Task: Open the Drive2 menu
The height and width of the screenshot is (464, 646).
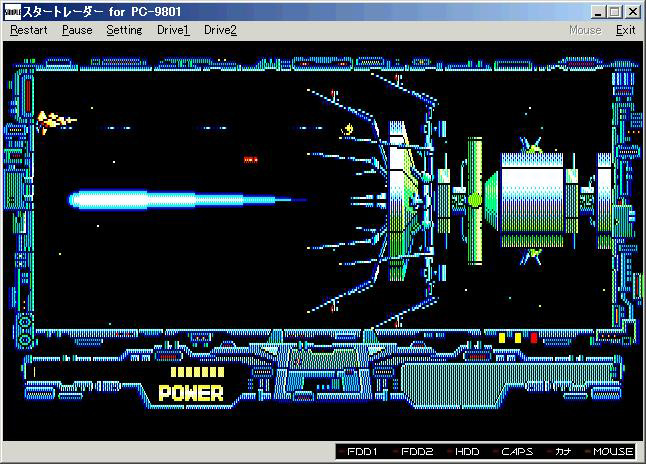Action: (220, 30)
